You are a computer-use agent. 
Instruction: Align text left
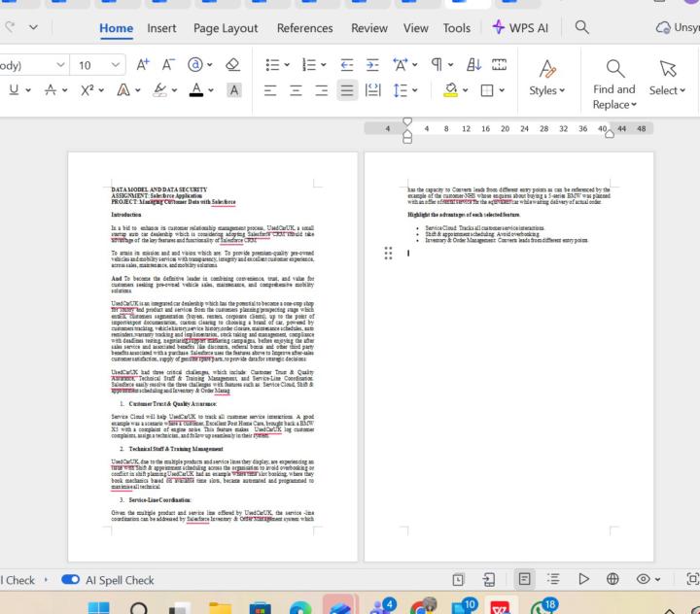pyautogui.click(x=270, y=90)
